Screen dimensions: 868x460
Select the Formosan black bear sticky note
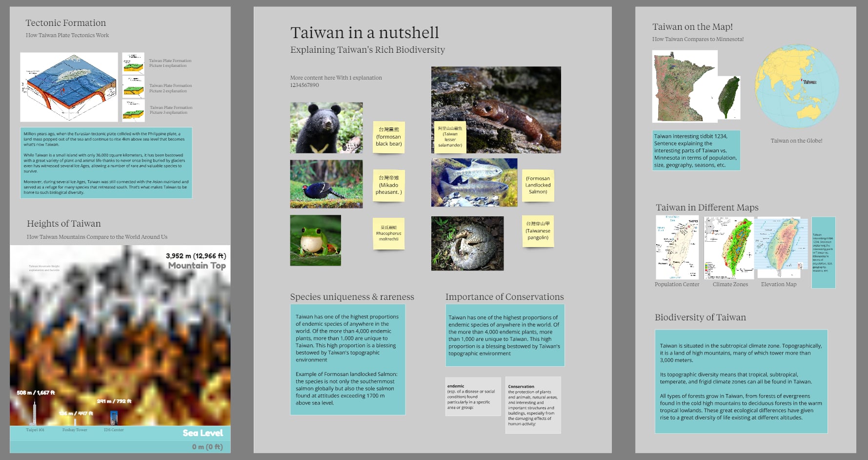pyautogui.click(x=388, y=137)
